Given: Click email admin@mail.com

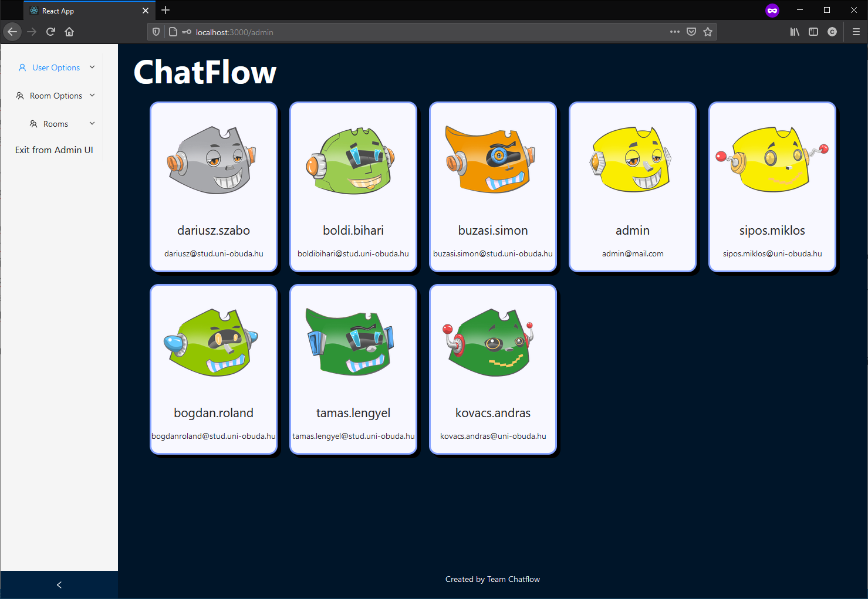Looking at the screenshot, I should point(633,254).
